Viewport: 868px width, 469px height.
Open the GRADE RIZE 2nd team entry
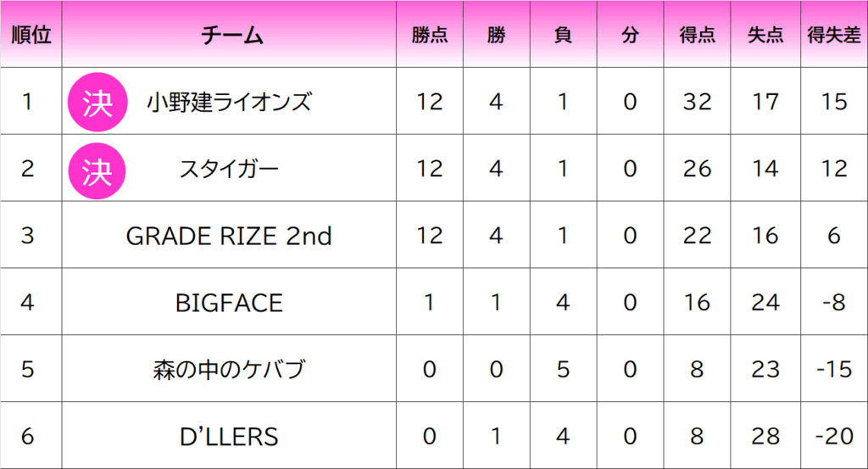[229, 236]
